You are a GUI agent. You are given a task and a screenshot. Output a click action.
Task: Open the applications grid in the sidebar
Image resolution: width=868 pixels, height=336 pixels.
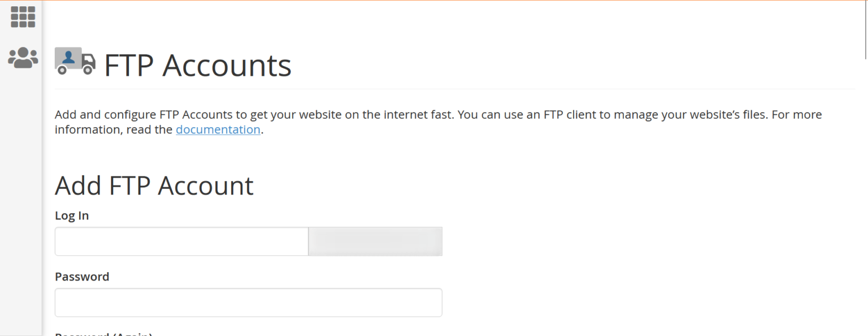point(22,16)
